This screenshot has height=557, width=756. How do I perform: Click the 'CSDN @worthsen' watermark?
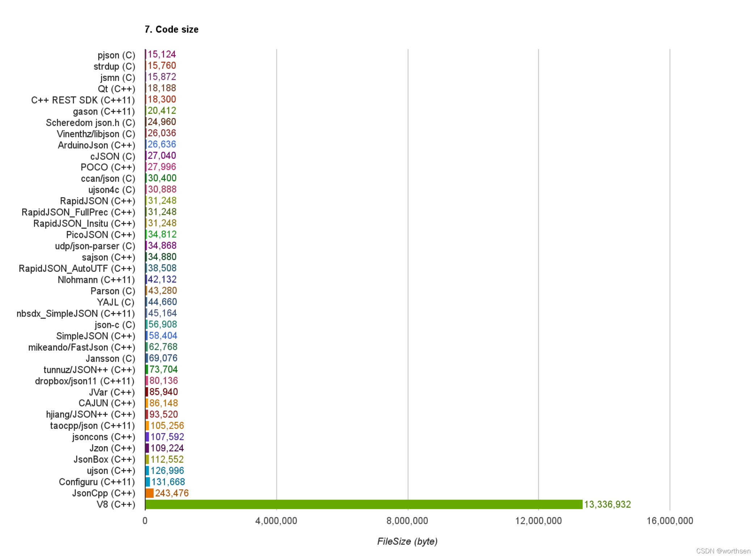click(x=723, y=551)
